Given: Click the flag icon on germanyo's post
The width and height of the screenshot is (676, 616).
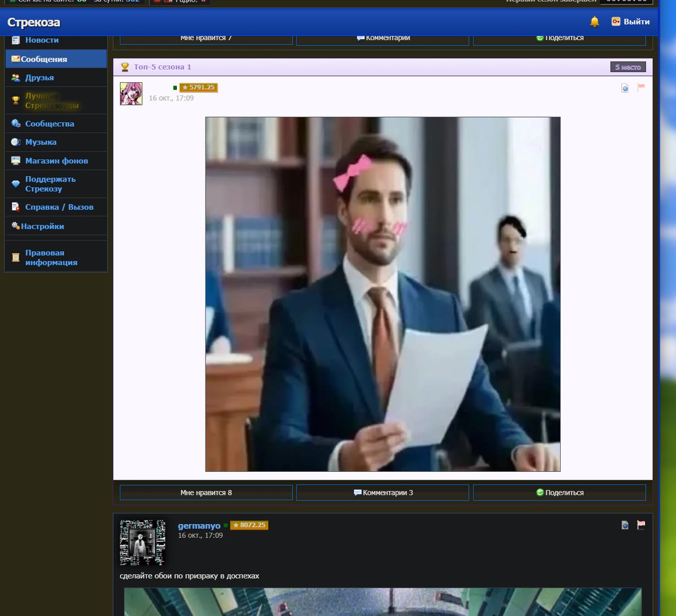Looking at the screenshot, I should [641, 525].
